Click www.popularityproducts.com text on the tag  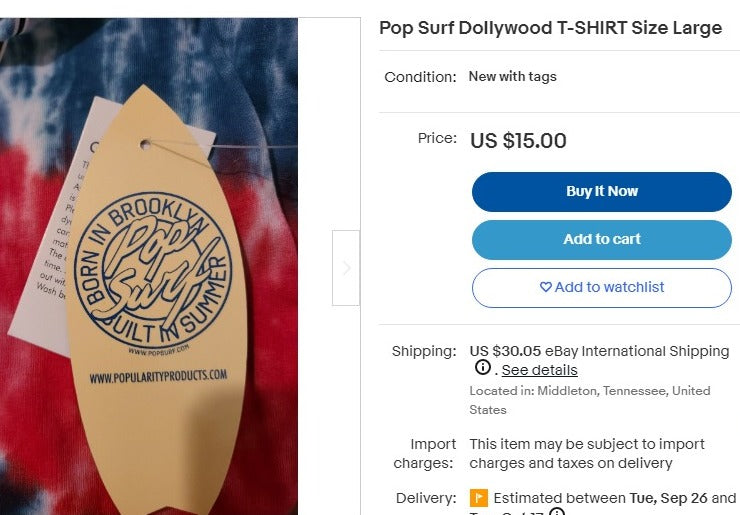[158, 376]
